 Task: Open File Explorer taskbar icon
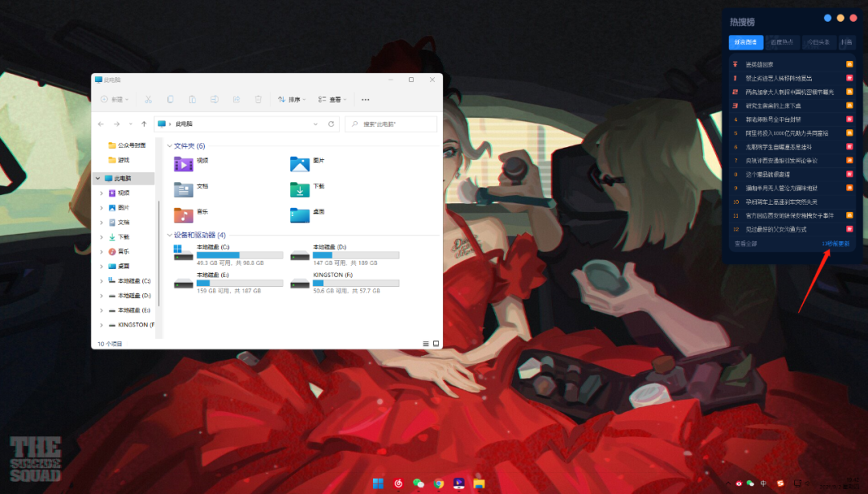pos(479,484)
